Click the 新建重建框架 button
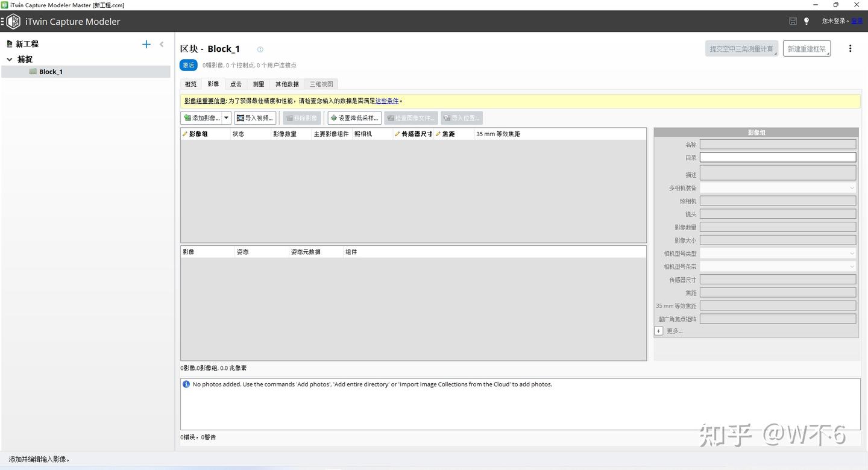Image resolution: width=868 pixels, height=470 pixels. [807, 48]
